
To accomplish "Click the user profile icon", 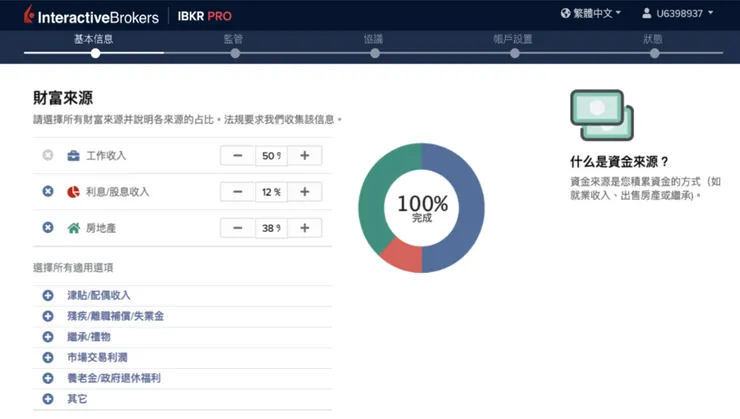I will [x=647, y=13].
